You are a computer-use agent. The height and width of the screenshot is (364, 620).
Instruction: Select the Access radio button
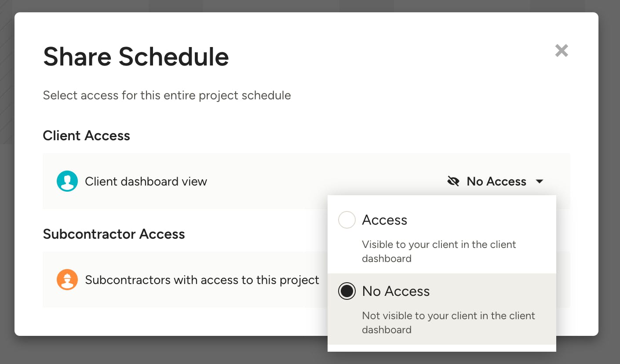(x=346, y=220)
